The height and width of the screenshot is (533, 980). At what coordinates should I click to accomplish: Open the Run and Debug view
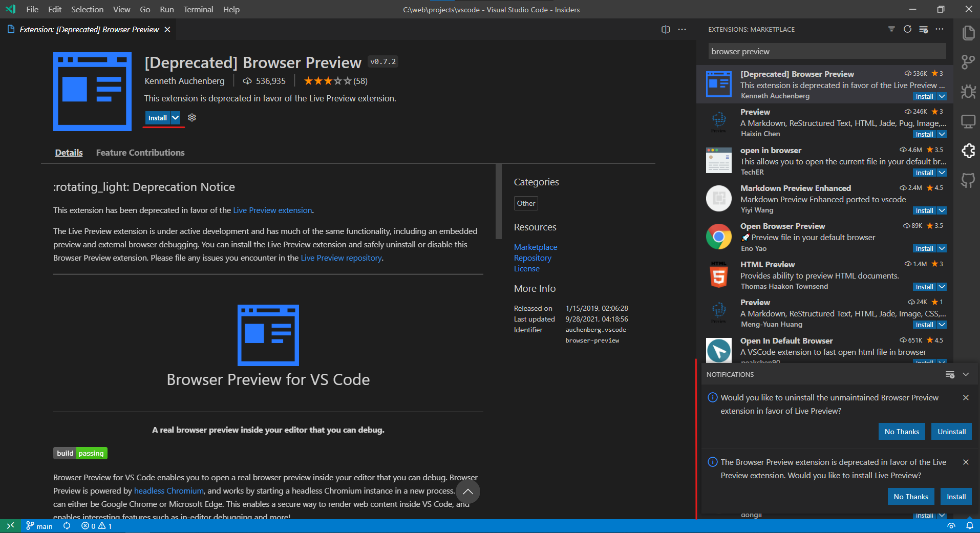[x=968, y=92]
